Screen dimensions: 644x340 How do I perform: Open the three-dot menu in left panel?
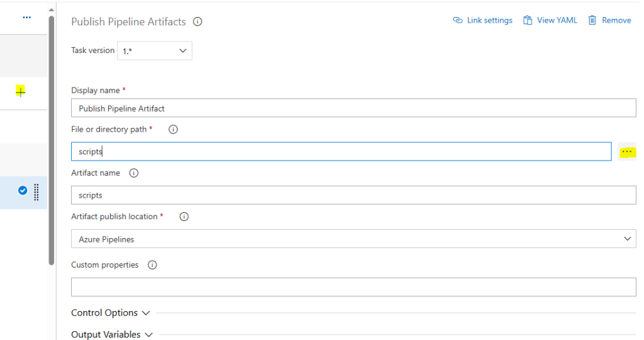tap(26, 18)
